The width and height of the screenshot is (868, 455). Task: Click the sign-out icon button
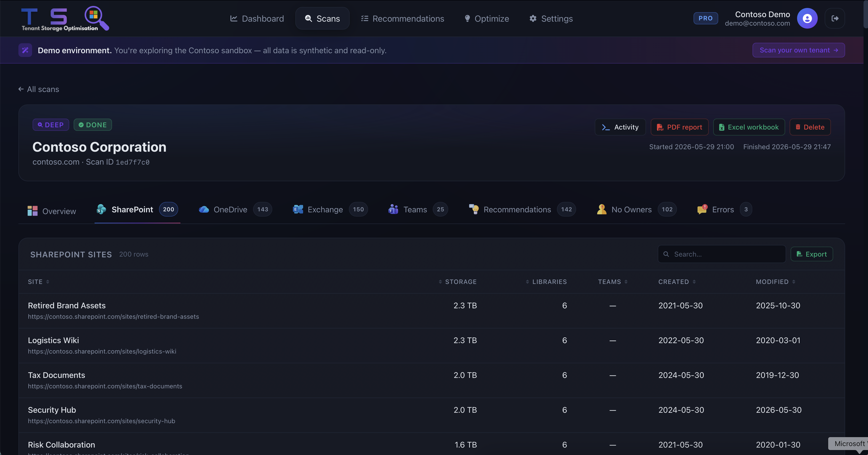click(x=835, y=18)
